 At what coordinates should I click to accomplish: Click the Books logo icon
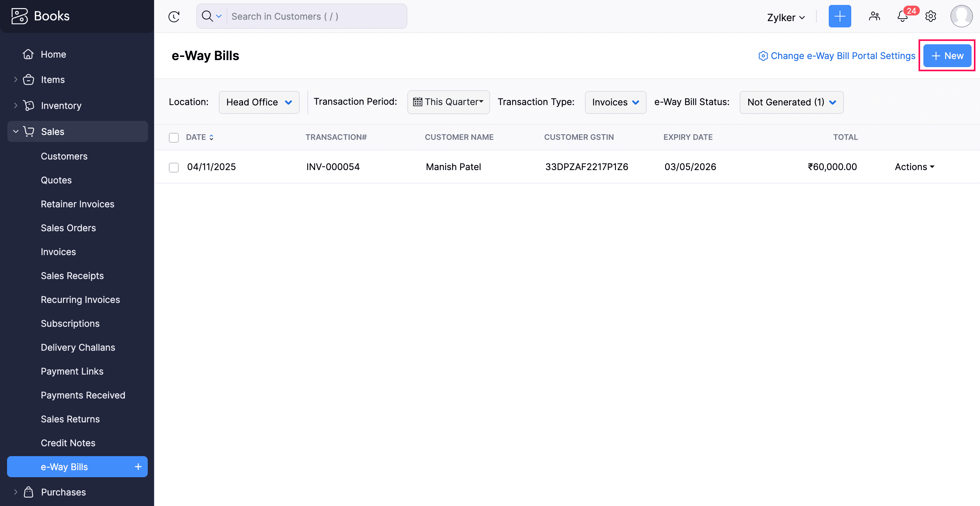(x=19, y=16)
